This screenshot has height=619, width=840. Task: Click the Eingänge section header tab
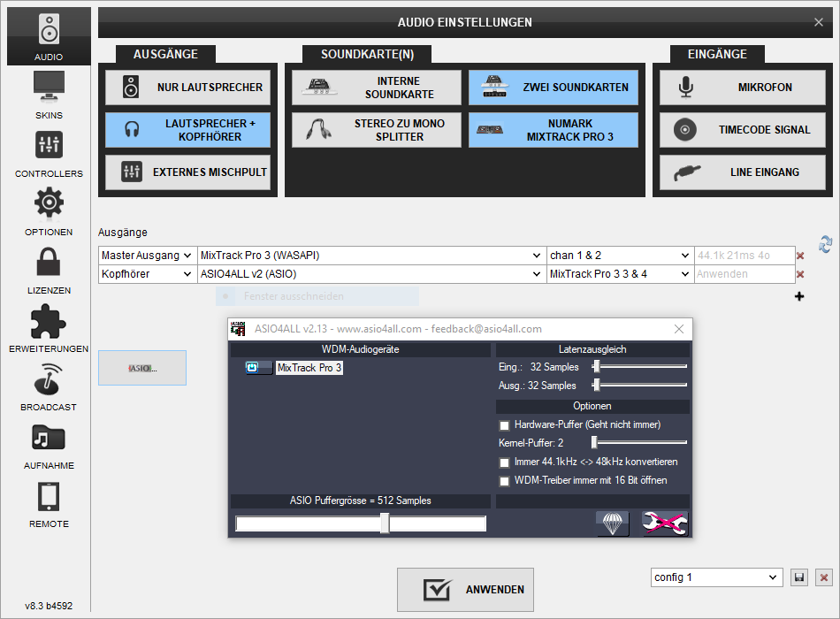[x=717, y=54]
